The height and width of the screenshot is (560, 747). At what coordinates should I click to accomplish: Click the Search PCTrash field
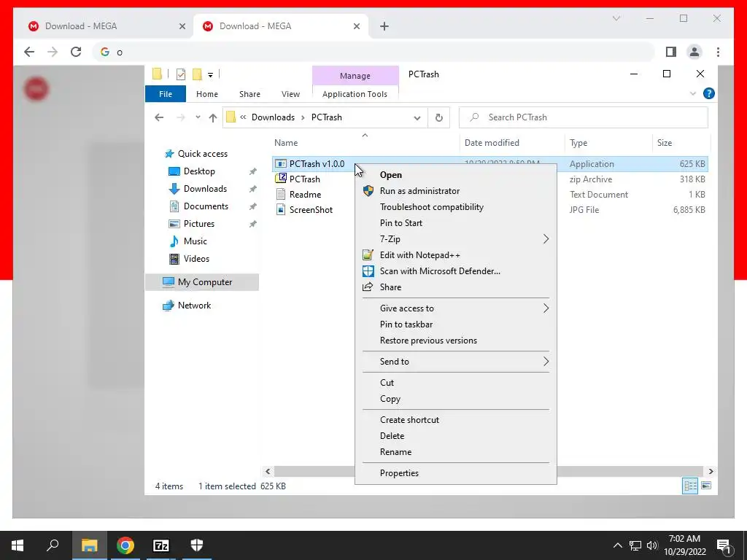(x=584, y=117)
